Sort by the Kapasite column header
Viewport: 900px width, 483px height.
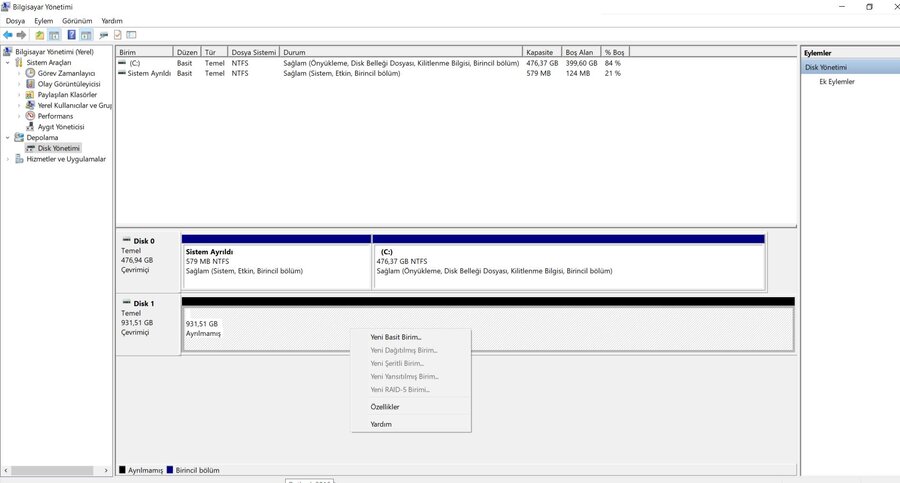(x=542, y=52)
